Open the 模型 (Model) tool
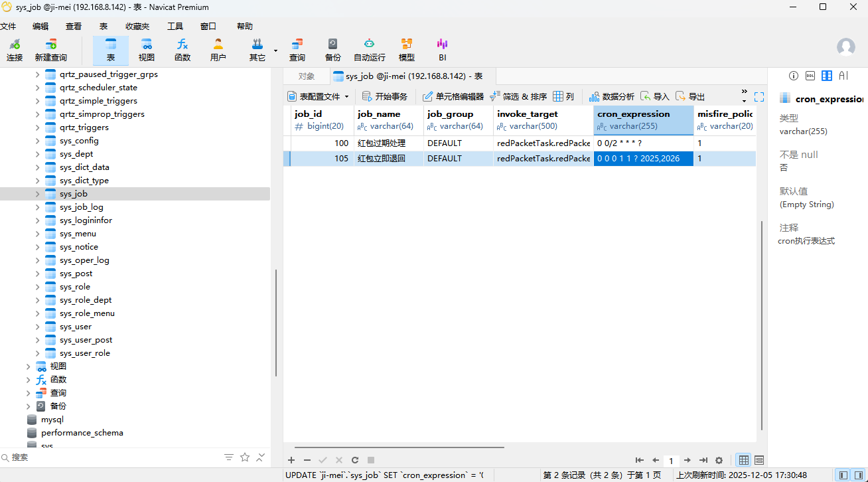868x482 pixels. (407, 50)
